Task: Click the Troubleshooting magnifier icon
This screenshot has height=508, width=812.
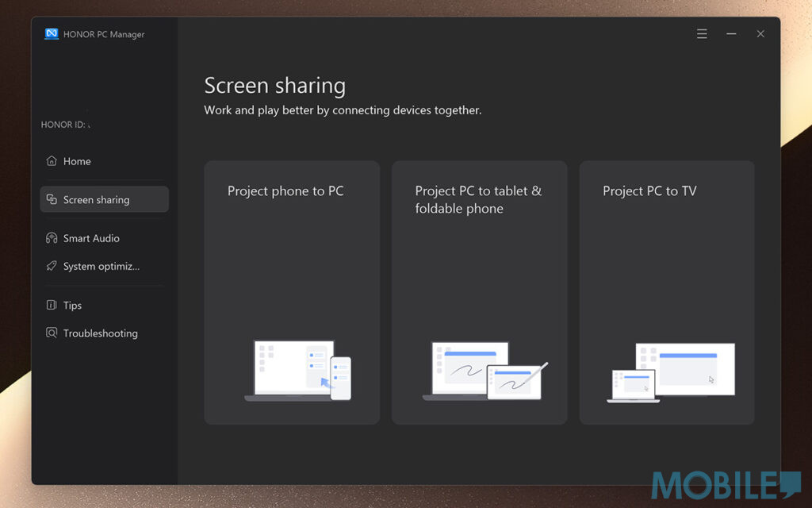Action: [52, 333]
